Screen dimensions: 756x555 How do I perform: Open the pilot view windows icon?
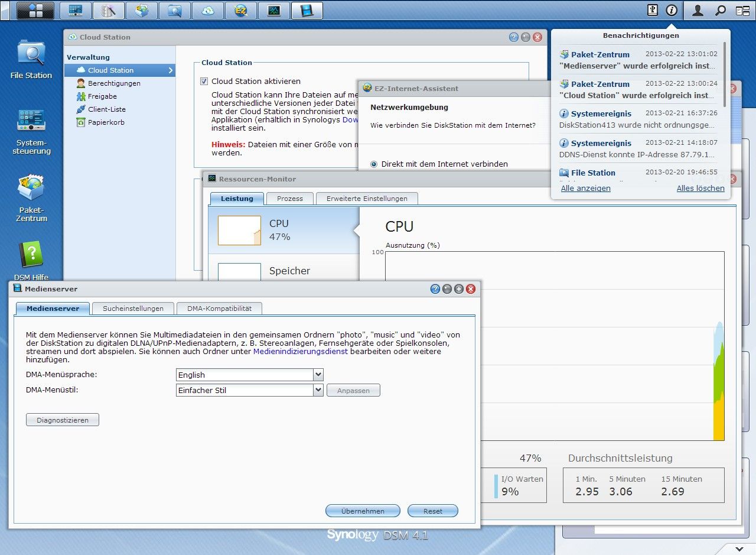pos(742,10)
